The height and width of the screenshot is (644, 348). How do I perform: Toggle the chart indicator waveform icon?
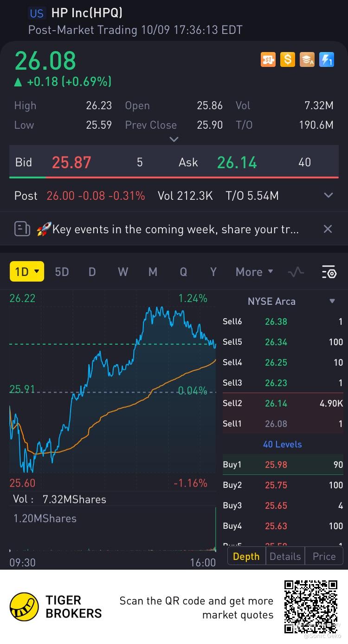click(x=296, y=272)
